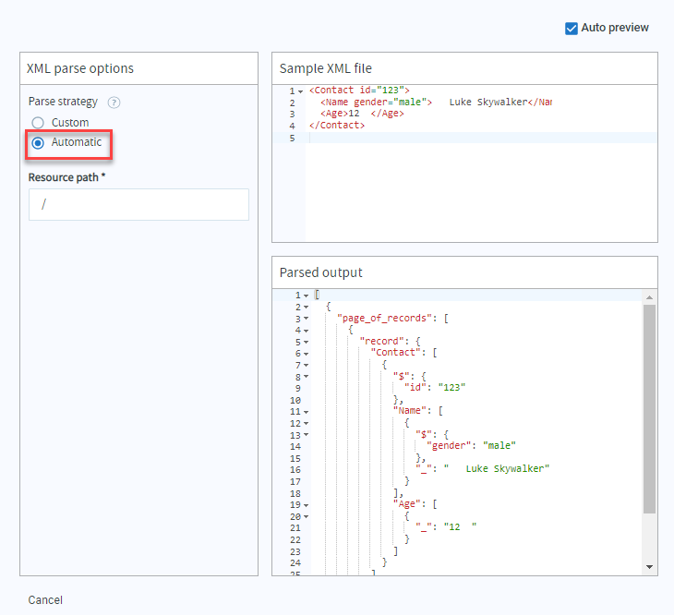Click the </Contact> closing tag line
This screenshot has height=616, width=674.
[337, 126]
